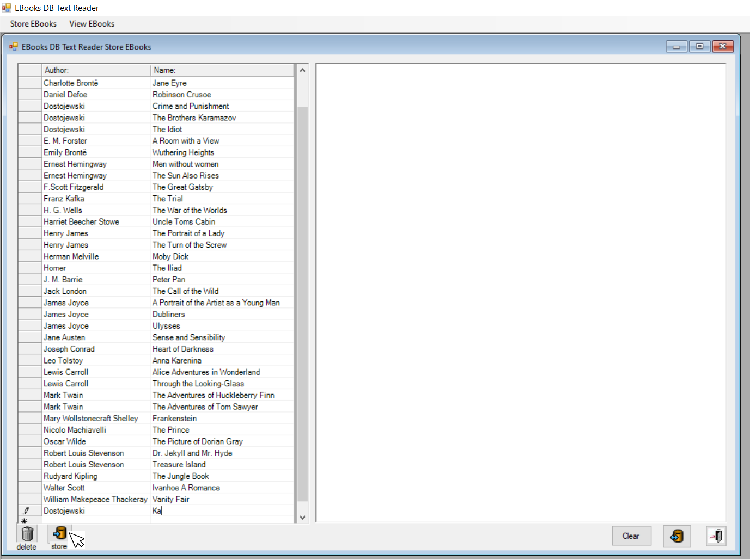Select the 'The Picture of Dorian Gray' cell

222,441
